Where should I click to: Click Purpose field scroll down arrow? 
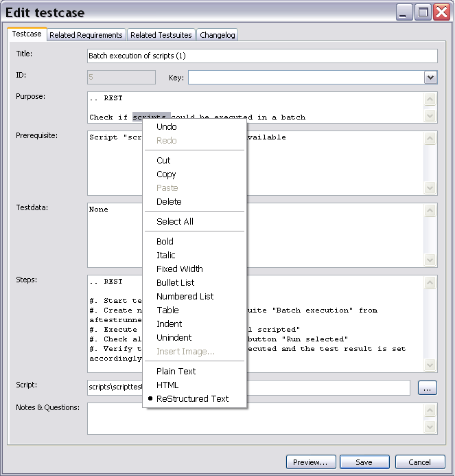click(430, 115)
